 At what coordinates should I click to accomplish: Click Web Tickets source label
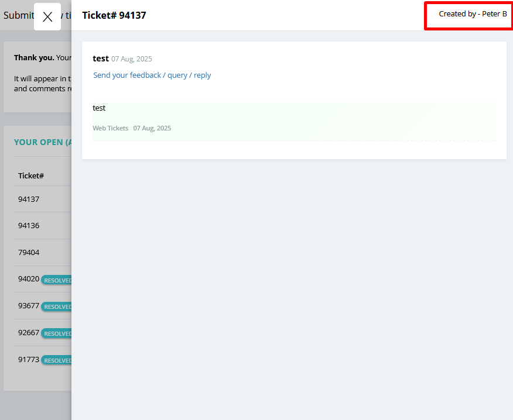tap(110, 128)
